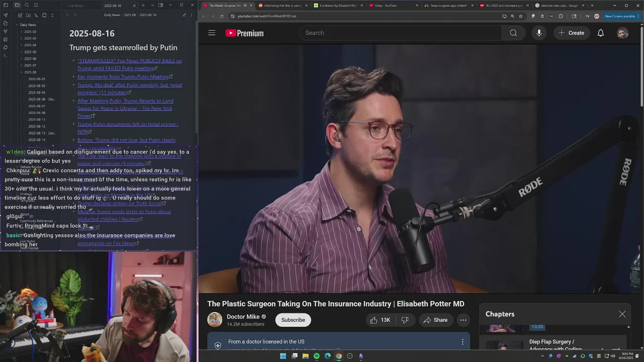This screenshot has width=644, height=362.
Task: Create new folder in Obsidian explorer
Action: click(28, 15)
